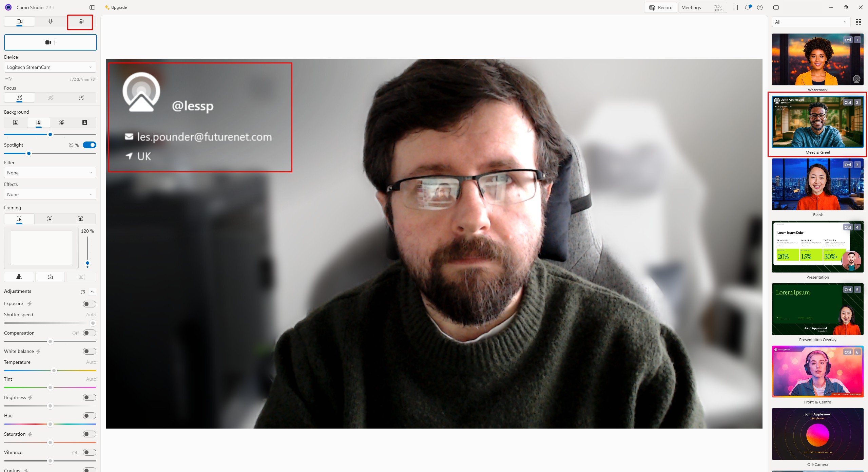
Task: Click the Record button
Action: click(659, 7)
